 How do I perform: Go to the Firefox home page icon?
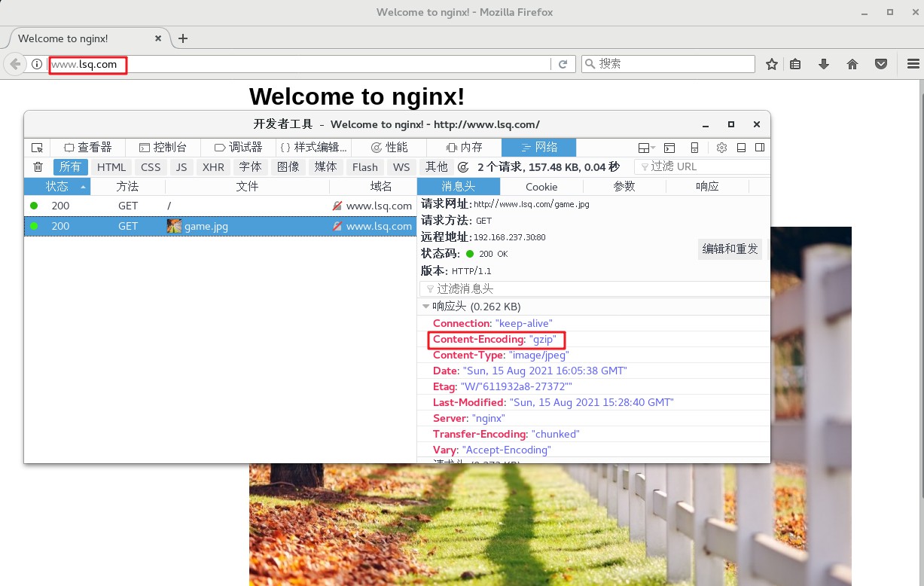852,65
